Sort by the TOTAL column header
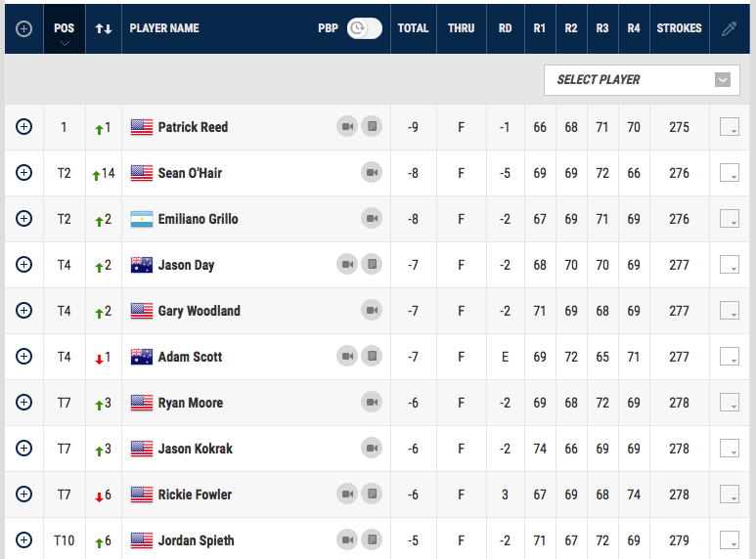This screenshot has width=756, height=559. 413,28
